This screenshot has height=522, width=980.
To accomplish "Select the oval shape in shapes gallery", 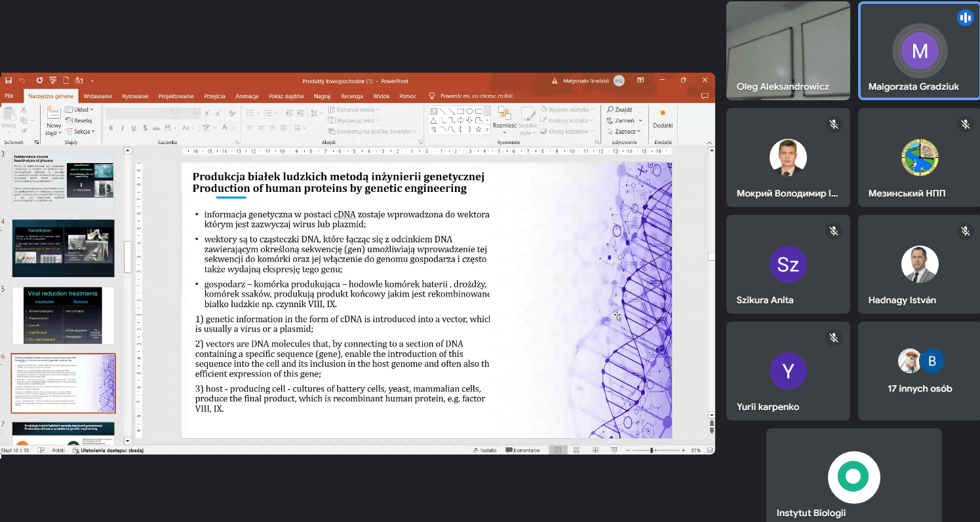I will point(469,111).
